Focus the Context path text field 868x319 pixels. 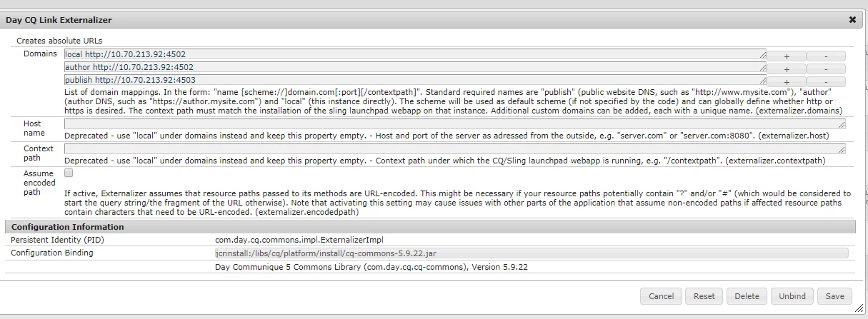[455, 148]
